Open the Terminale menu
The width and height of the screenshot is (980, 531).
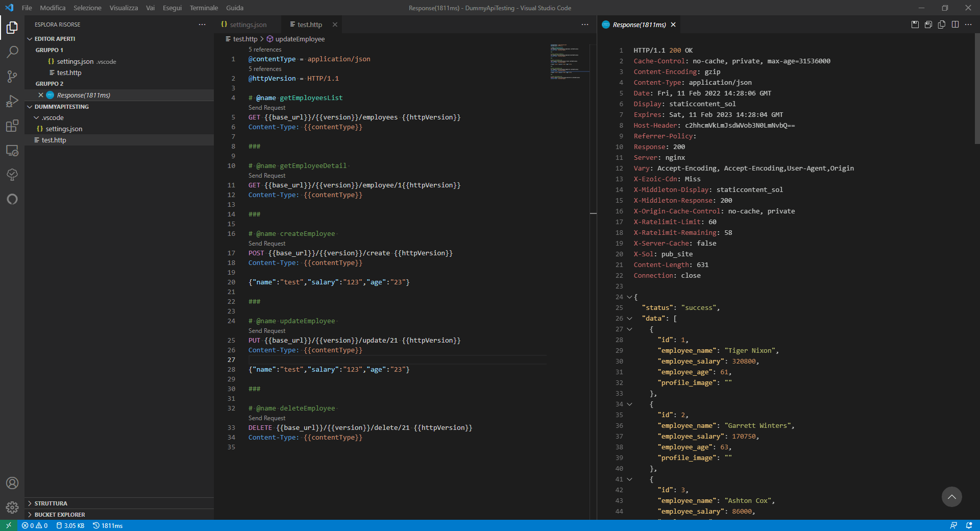click(204, 8)
